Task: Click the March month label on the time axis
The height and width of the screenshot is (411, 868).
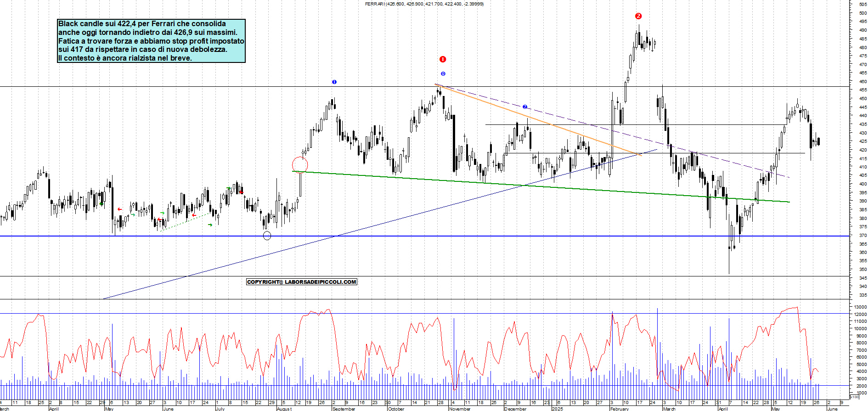Action: pyautogui.click(x=669, y=409)
